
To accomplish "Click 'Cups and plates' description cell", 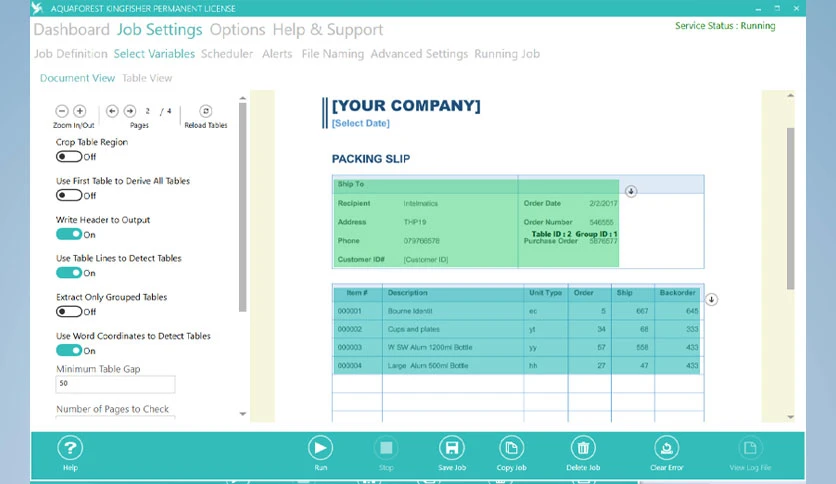I will tap(414, 329).
